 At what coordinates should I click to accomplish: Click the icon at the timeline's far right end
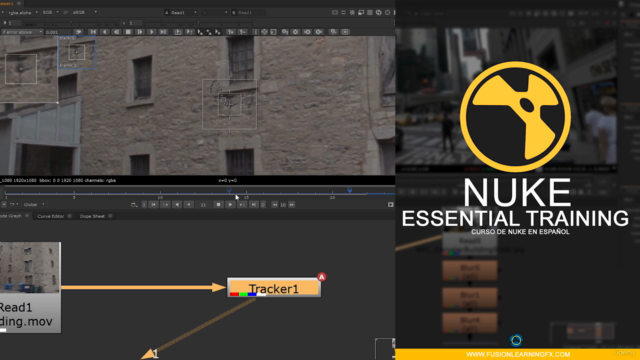[x=391, y=204]
